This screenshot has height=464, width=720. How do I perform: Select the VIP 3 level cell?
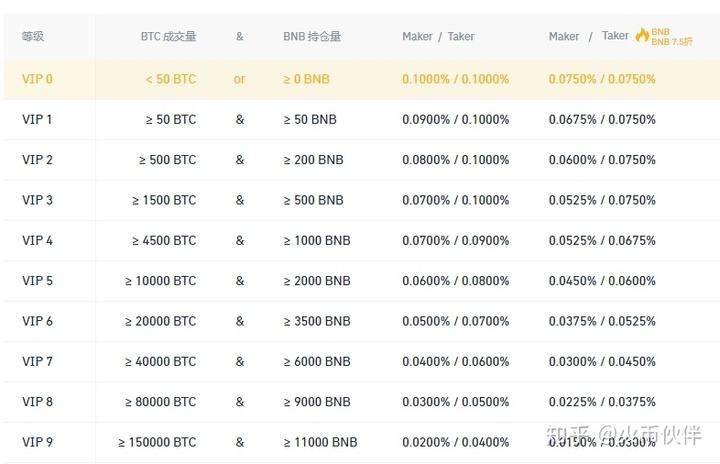click(x=37, y=200)
